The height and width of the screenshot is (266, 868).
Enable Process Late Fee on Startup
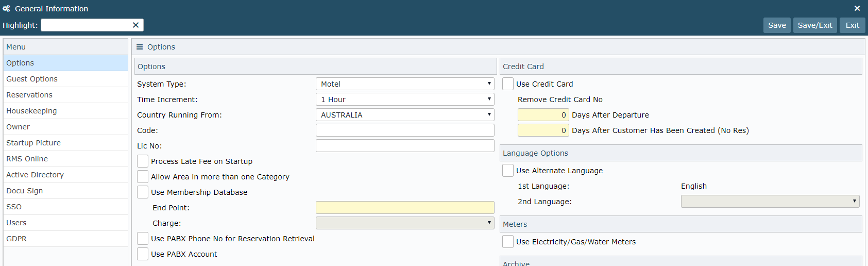(143, 161)
